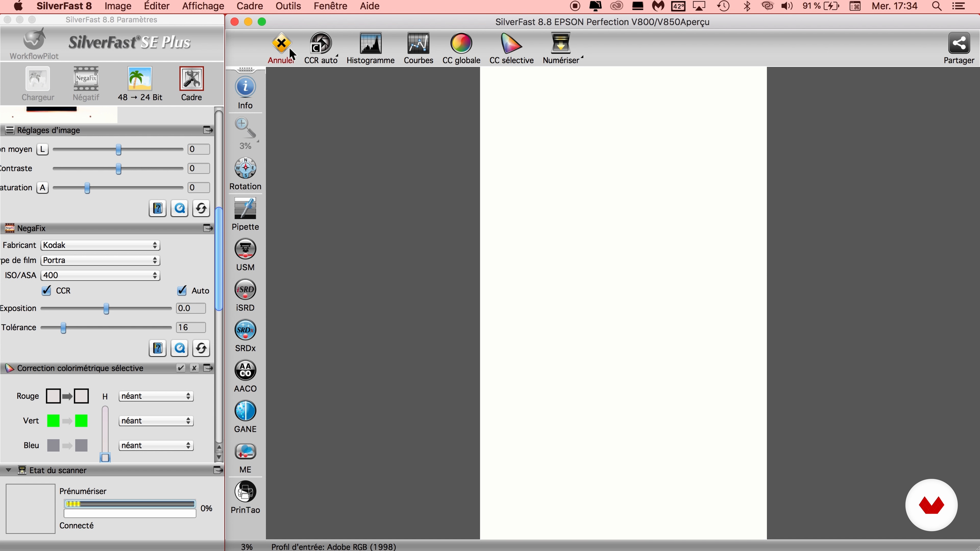Click the Exposition value field

coord(191,308)
